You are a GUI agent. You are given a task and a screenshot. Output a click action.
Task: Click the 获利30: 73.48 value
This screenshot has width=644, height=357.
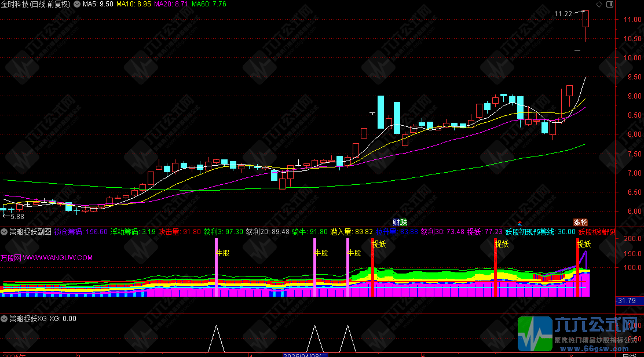442,232
